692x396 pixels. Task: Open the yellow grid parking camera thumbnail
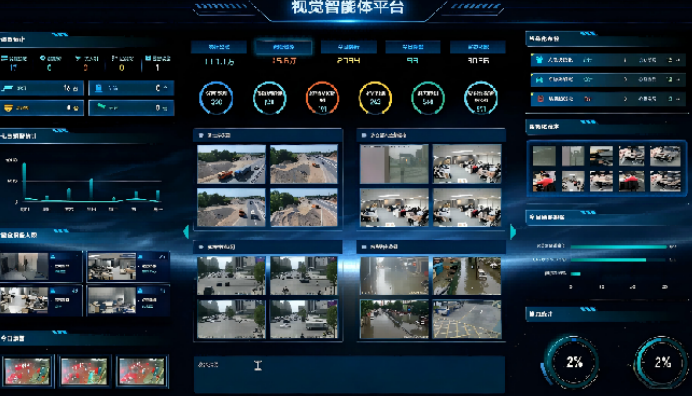[x=467, y=319]
